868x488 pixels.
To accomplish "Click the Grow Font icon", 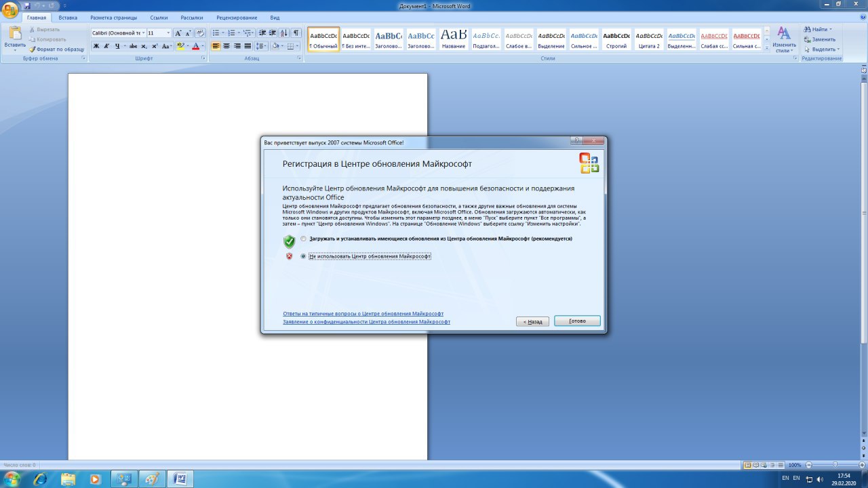I will pyautogui.click(x=178, y=33).
